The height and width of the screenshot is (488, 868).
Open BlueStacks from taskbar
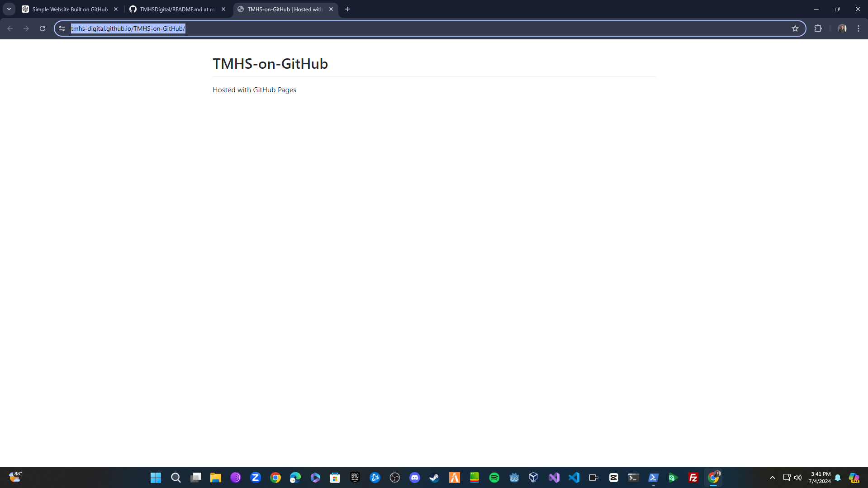(x=474, y=478)
